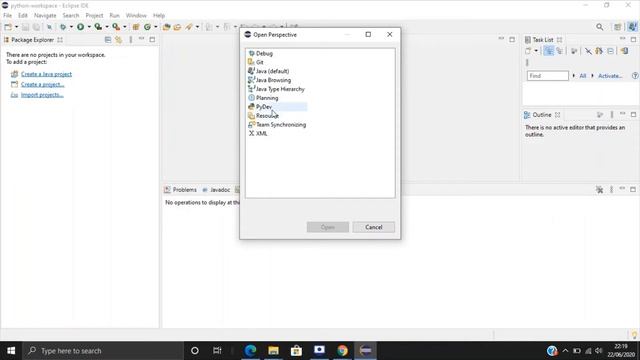Open dropdown arrow beside Coverage icon
Screen dimensions: 640x360
(x=107, y=27)
